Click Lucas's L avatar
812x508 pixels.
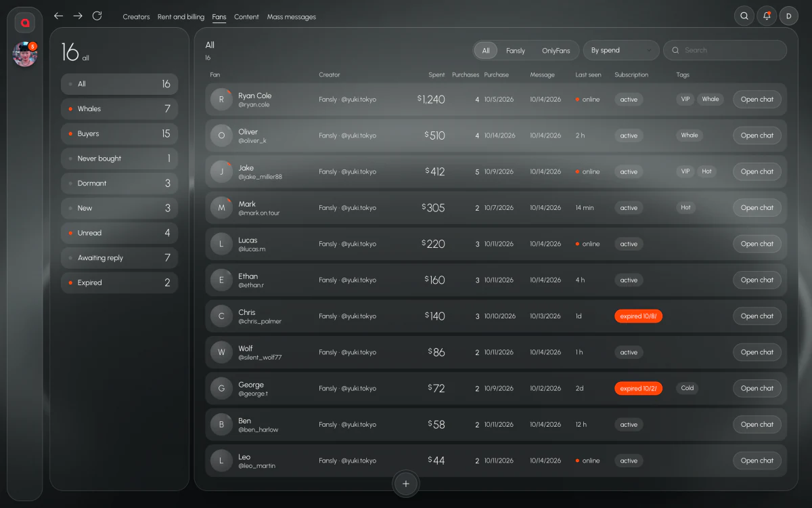221,244
